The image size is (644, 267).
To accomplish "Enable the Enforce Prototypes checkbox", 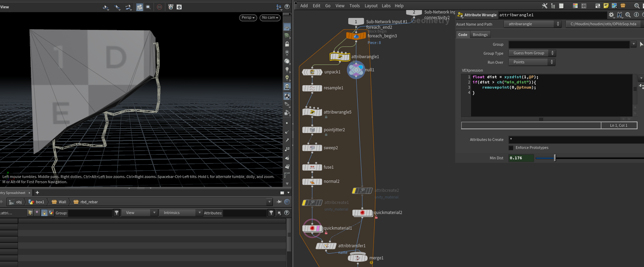I will click(511, 148).
